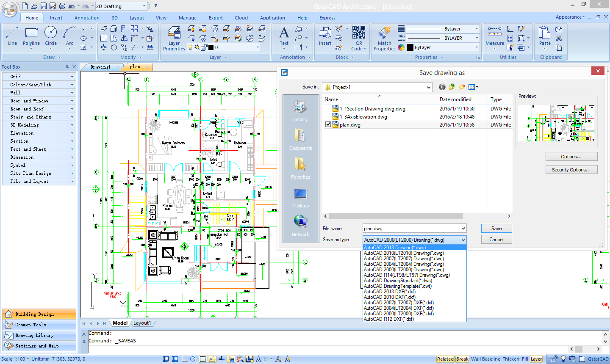
Task: Click the Save button
Action: [496, 229]
